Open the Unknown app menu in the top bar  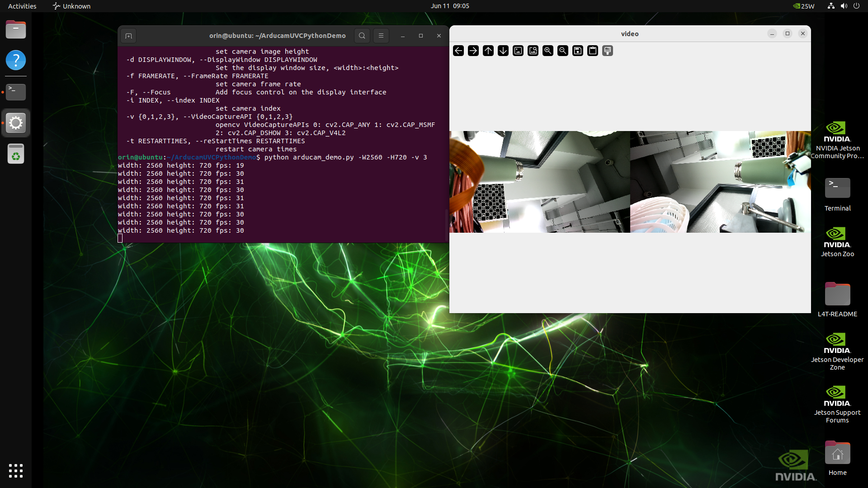71,6
